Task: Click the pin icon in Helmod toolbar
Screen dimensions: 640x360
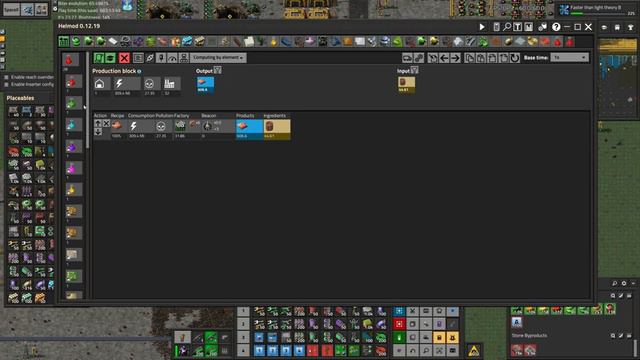Action: (x=161, y=58)
